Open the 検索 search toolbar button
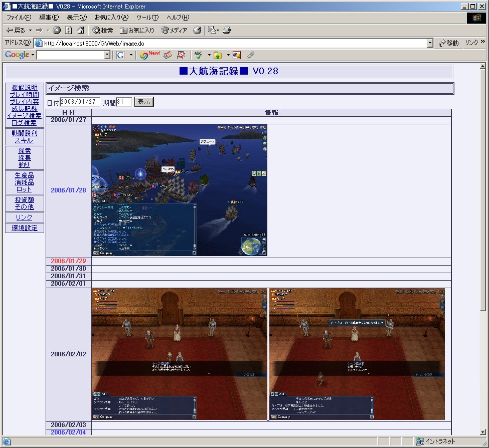This screenshot has height=448, width=489. point(103,30)
